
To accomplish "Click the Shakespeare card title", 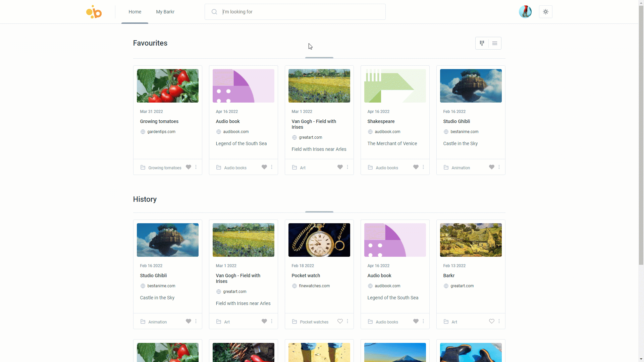I will [x=381, y=121].
